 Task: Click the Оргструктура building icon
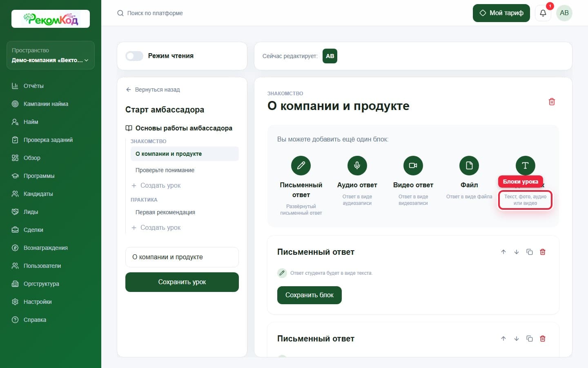tap(15, 284)
